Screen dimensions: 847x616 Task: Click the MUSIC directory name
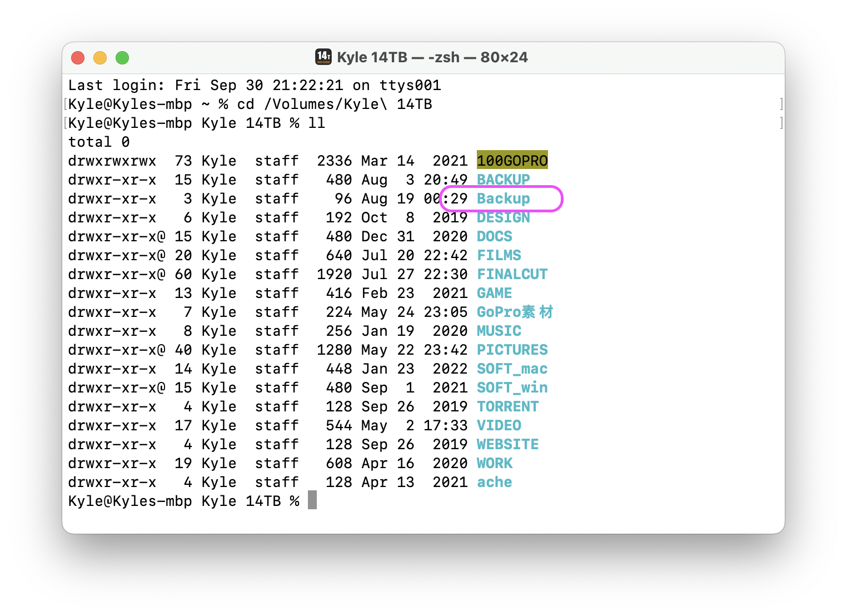pos(499,331)
